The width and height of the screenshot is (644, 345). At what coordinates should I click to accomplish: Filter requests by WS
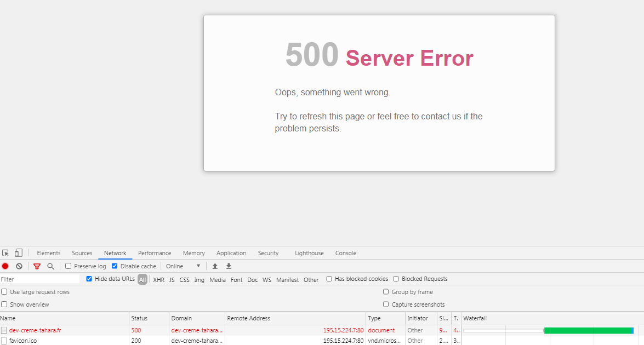267,280
